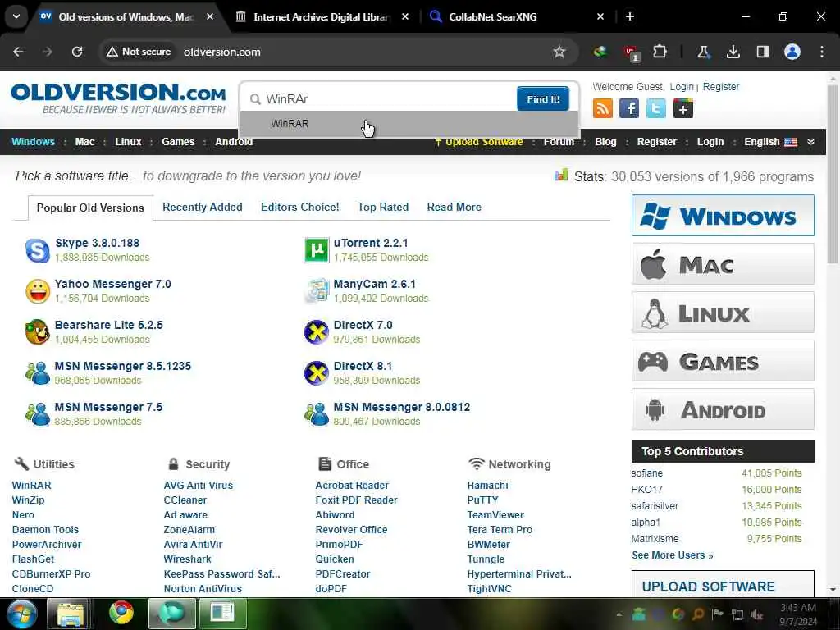Open the WinZip utilities link
840x630 pixels.
[x=29, y=500]
